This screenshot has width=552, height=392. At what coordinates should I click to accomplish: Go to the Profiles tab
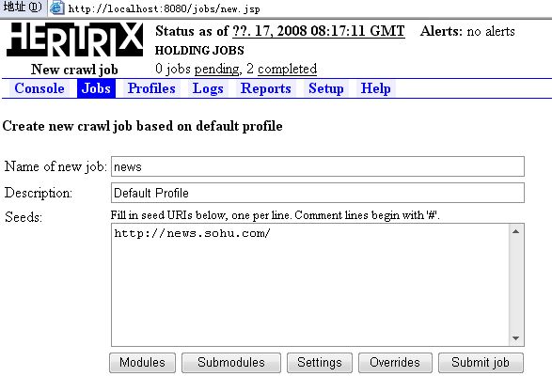click(151, 88)
